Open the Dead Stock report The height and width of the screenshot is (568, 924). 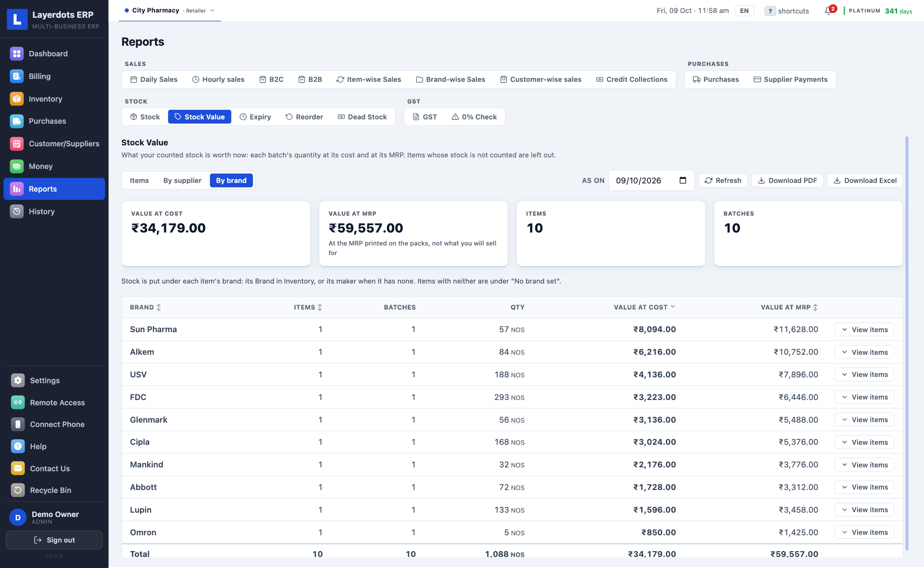click(362, 117)
